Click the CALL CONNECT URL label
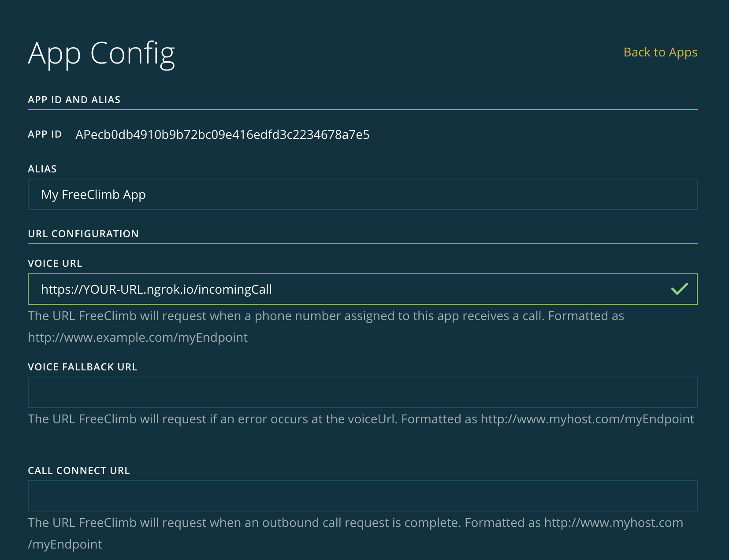Image resolution: width=729 pixels, height=560 pixels. (x=79, y=470)
